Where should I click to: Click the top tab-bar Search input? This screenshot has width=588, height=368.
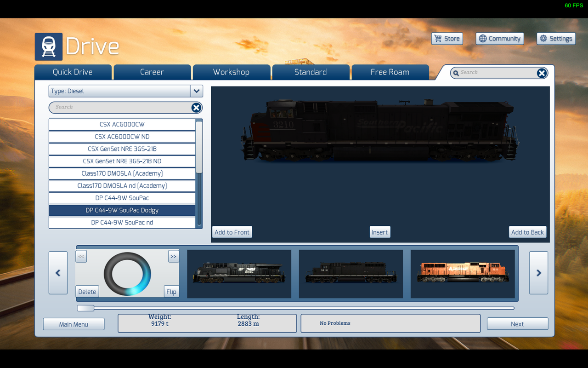[498, 73]
